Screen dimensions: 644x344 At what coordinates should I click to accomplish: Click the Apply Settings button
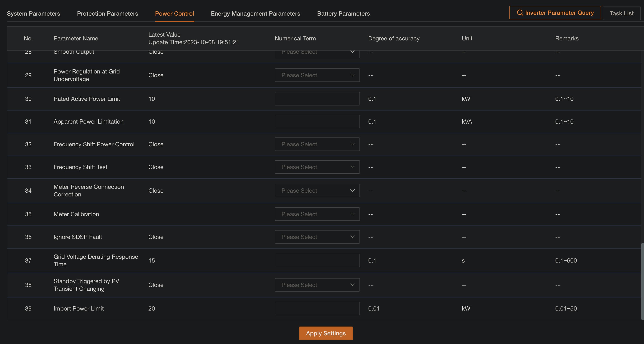click(x=326, y=333)
